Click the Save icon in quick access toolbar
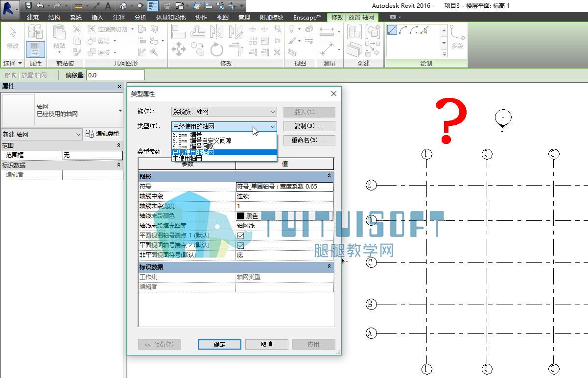The height and width of the screenshot is (378, 588). click(x=28, y=5)
